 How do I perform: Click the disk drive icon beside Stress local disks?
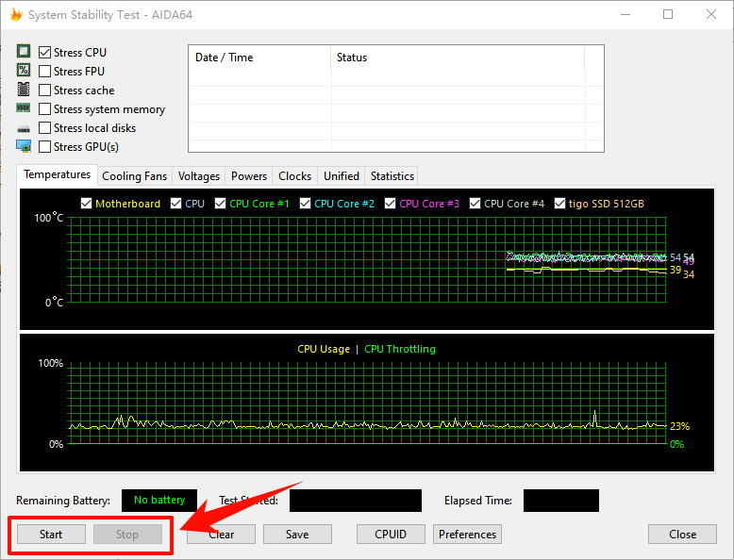coord(24,128)
